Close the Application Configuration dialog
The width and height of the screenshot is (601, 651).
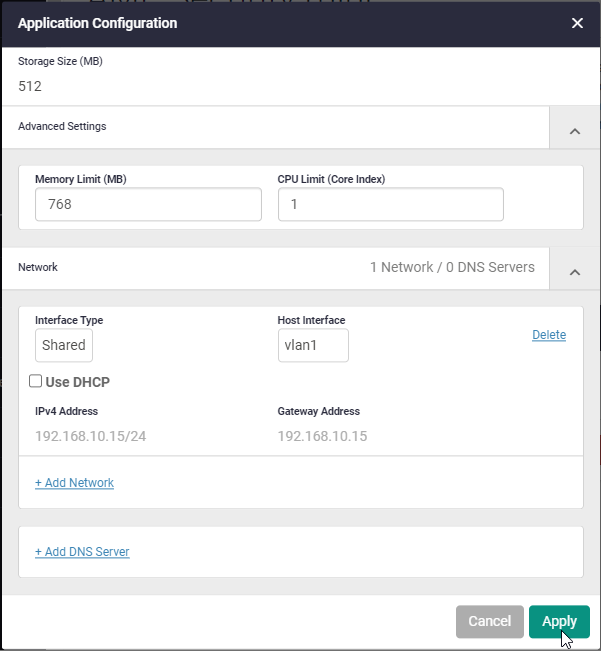pos(577,23)
